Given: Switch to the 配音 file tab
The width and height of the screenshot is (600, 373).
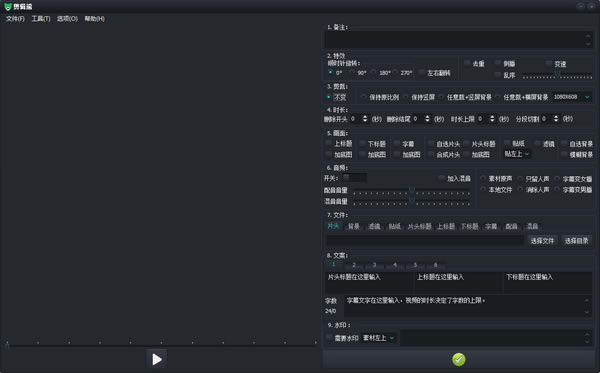Looking at the screenshot, I should pos(511,226).
